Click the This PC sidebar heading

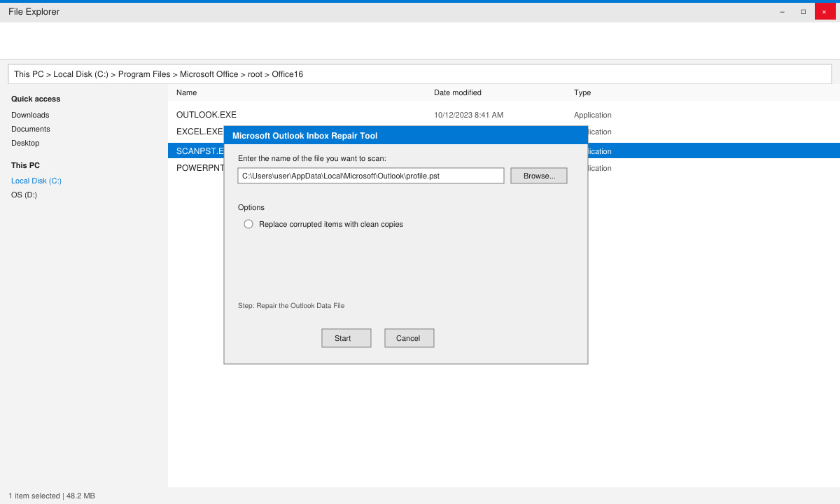(x=25, y=165)
